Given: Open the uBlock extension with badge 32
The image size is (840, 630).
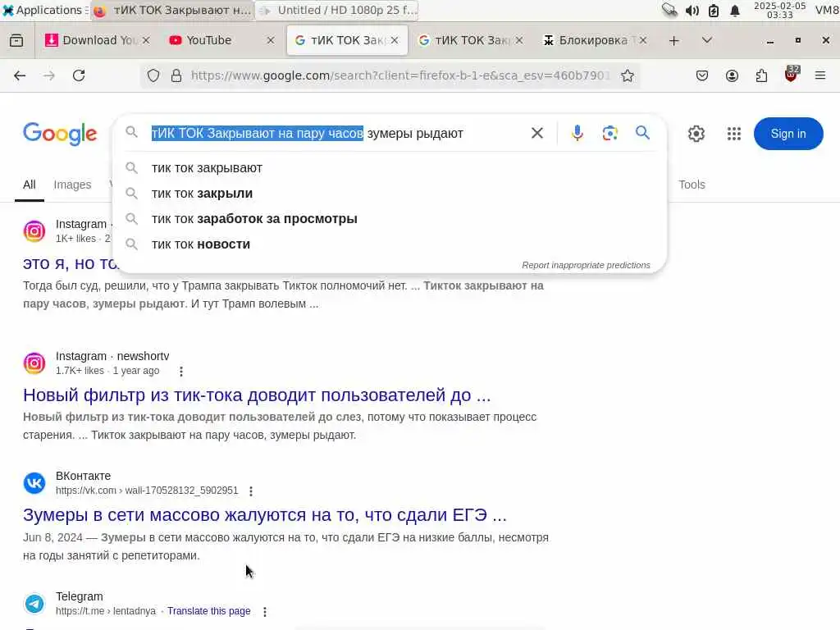Looking at the screenshot, I should point(792,75).
